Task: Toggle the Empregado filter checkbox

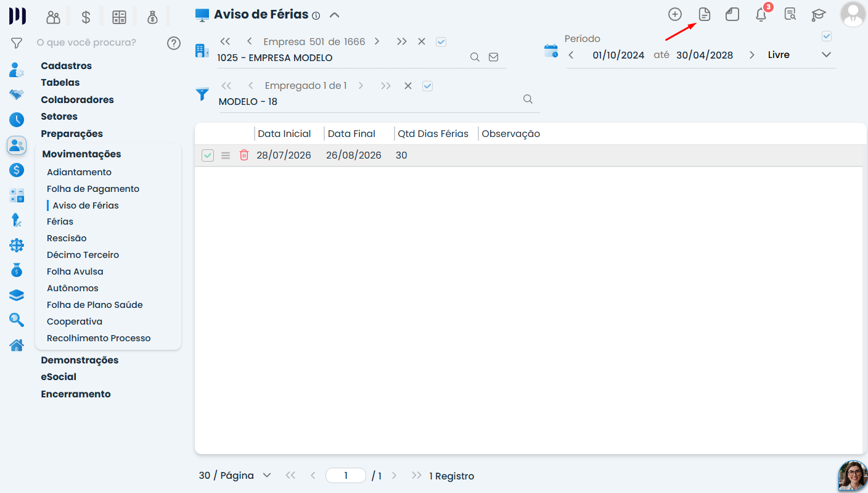Action: click(x=427, y=86)
